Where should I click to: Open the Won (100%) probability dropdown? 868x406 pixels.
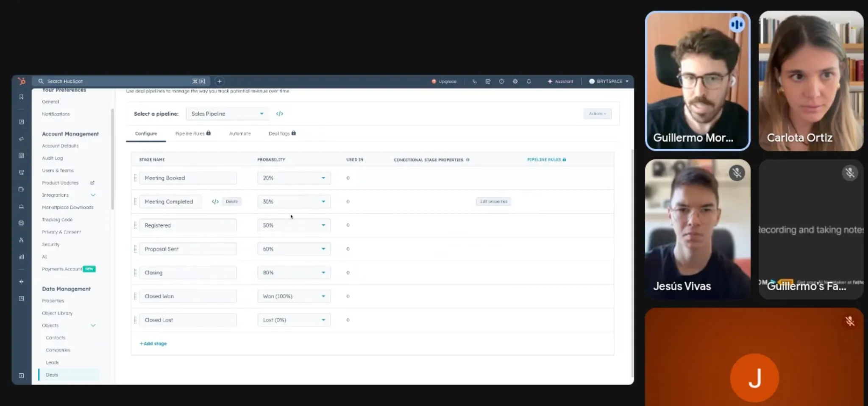pos(294,296)
